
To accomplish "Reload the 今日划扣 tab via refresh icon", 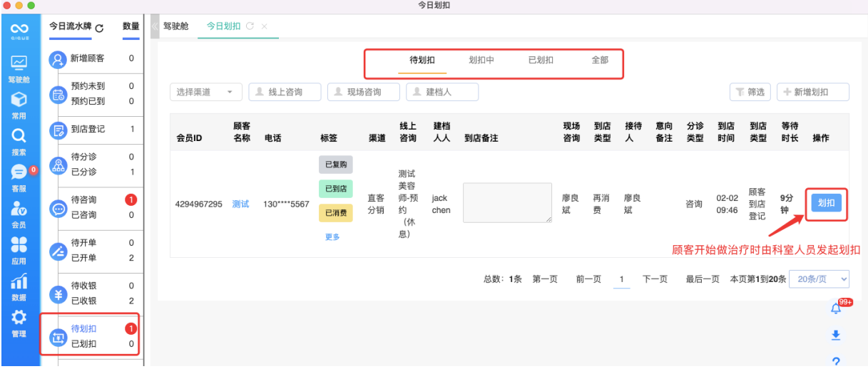I will pyautogui.click(x=250, y=26).
